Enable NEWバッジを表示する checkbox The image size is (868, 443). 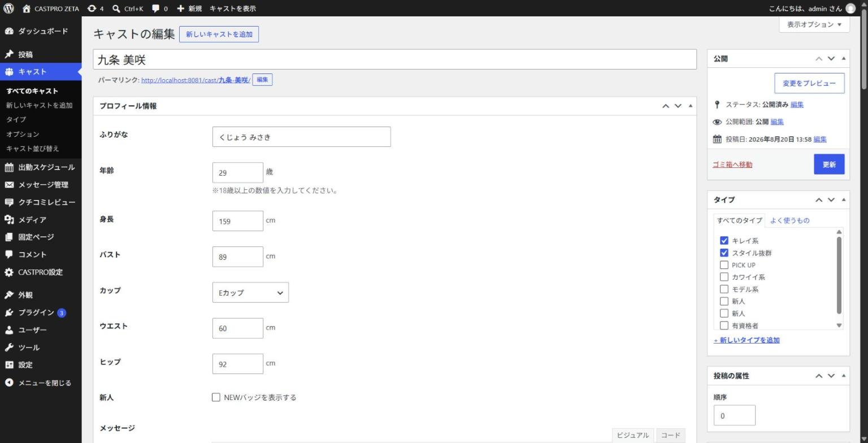[216, 397]
